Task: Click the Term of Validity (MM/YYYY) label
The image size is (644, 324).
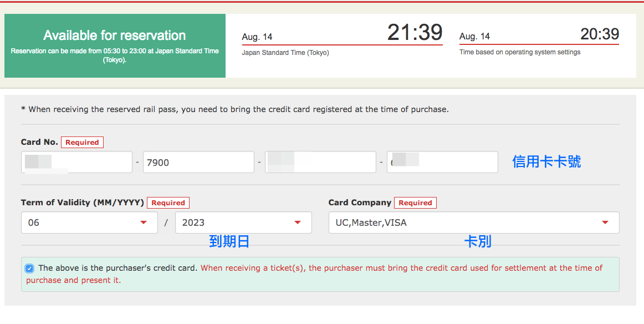Action: [x=83, y=202]
